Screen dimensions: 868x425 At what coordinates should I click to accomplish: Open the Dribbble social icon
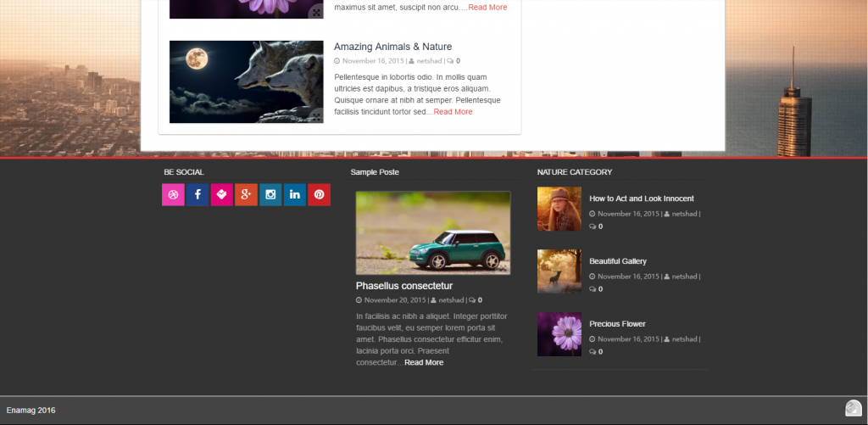(173, 194)
